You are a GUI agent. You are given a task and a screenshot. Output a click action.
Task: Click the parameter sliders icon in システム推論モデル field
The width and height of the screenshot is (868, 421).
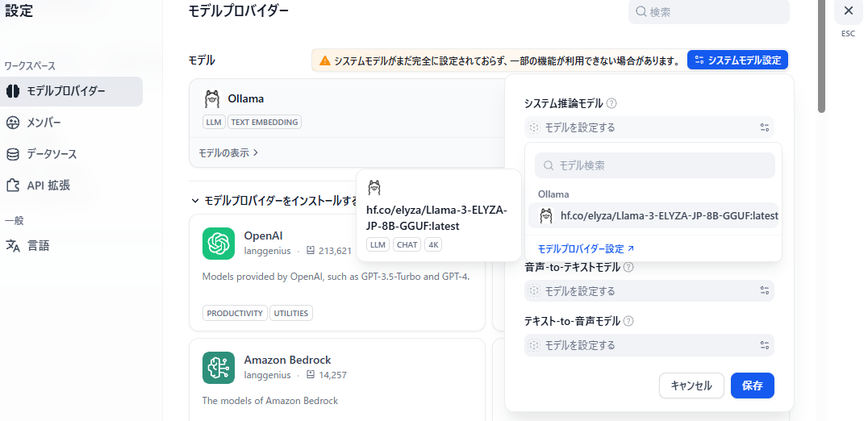765,127
